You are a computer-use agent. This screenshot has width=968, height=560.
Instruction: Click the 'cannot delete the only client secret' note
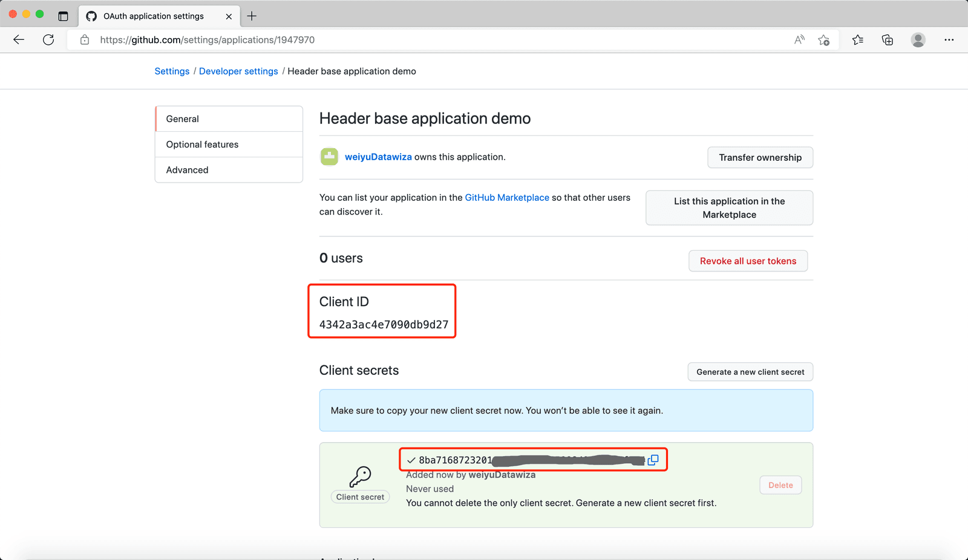[x=561, y=503]
